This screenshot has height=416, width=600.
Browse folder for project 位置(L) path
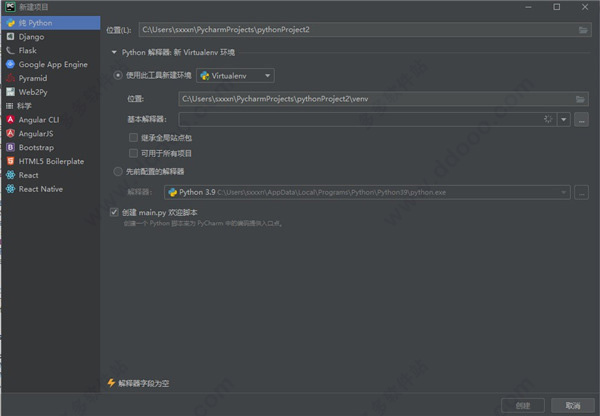click(583, 30)
